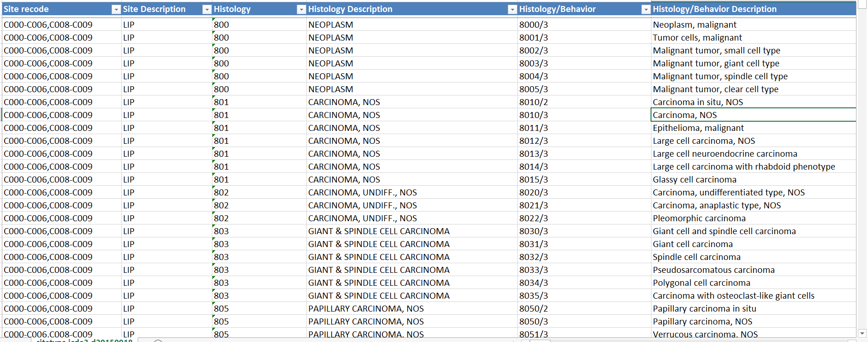Select cell '8030/3'
Viewport: 868px width, 342px height.
tap(584, 231)
